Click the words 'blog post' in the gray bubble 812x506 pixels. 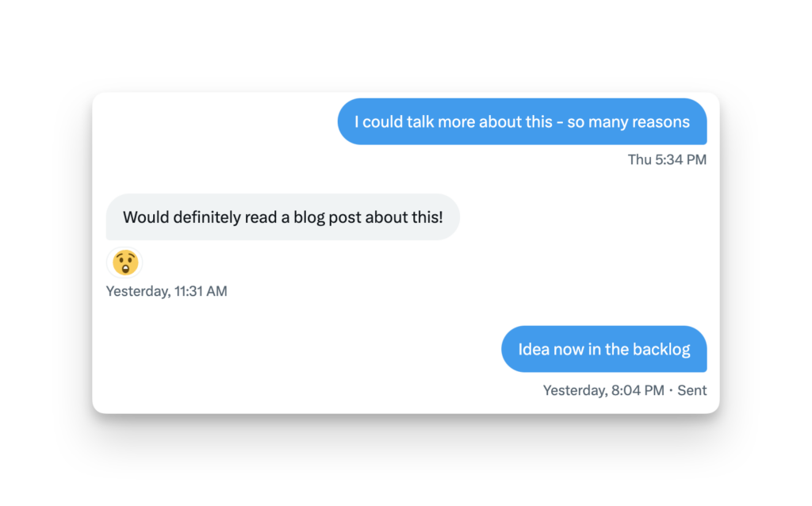click(327, 217)
